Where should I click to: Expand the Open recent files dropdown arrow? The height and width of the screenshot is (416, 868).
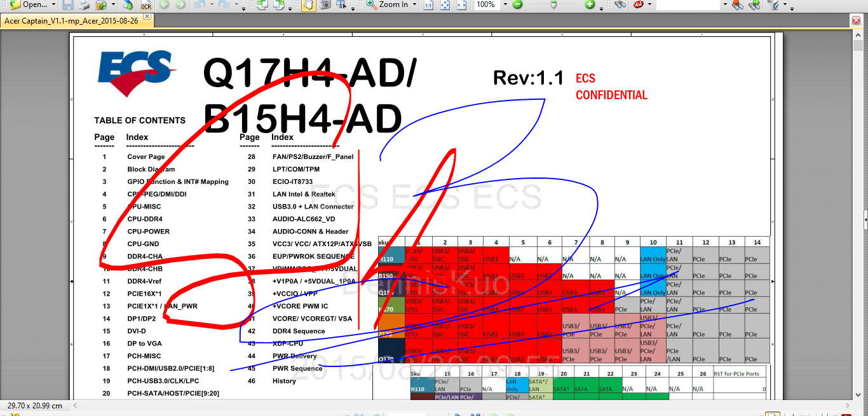point(53,4)
